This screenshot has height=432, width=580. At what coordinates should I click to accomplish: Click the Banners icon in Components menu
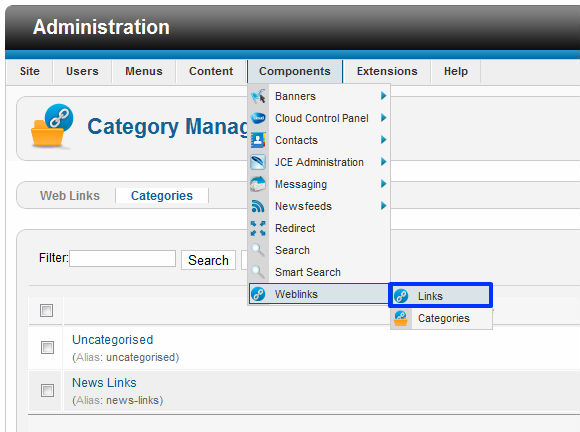click(x=258, y=96)
